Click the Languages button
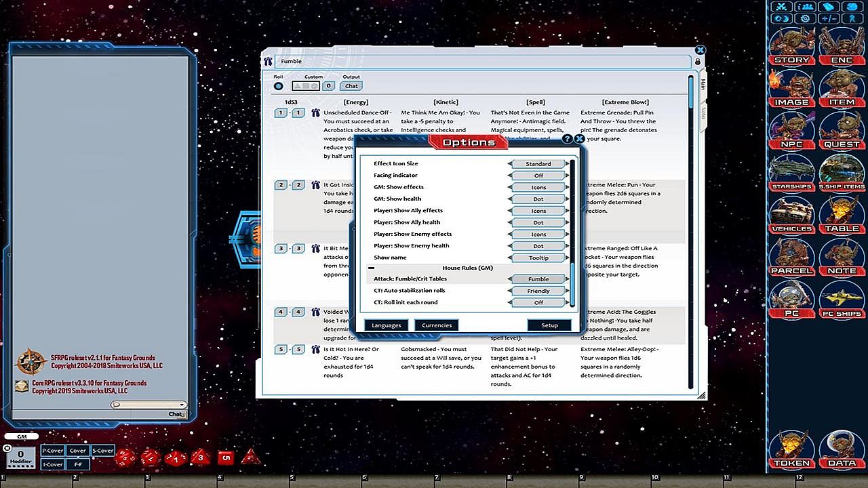 point(387,325)
